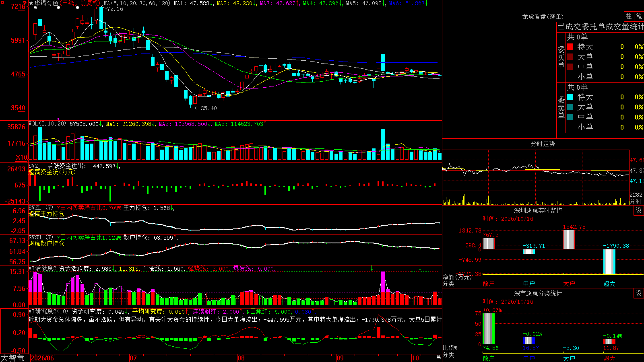This screenshot has width=644, height=362.
Task: Open 设 settings for 深圳超赢实时监控
Action: point(639,210)
